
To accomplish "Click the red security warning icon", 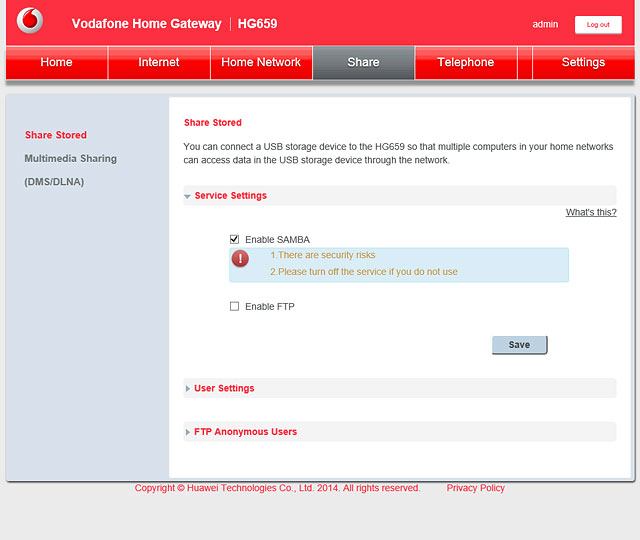I will (x=240, y=258).
